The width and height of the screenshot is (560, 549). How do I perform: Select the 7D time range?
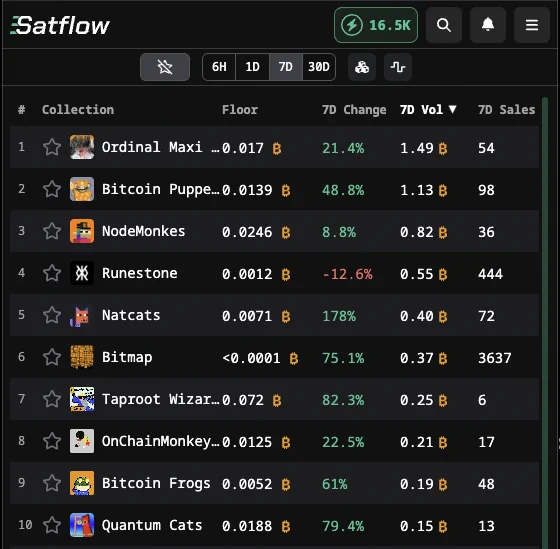click(285, 67)
